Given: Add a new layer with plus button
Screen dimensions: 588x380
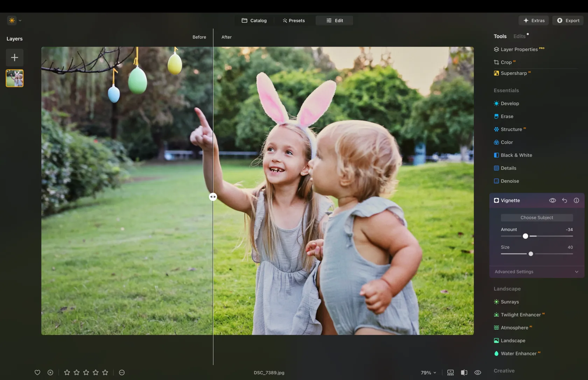Looking at the screenshot, I should click(x=14, y=57).
